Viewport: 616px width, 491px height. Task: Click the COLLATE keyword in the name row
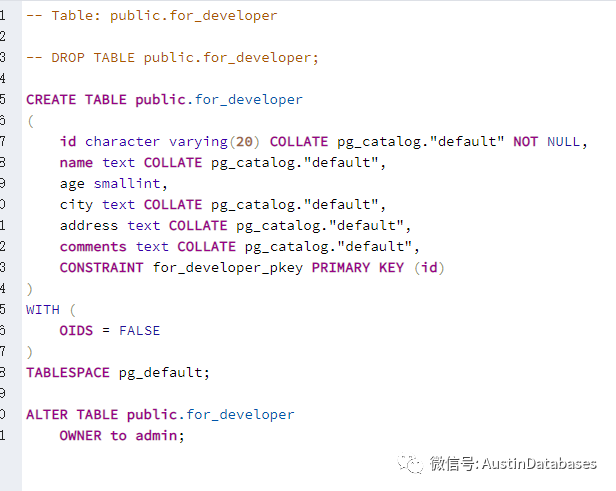pyautogui.click(x=173, y=163)
